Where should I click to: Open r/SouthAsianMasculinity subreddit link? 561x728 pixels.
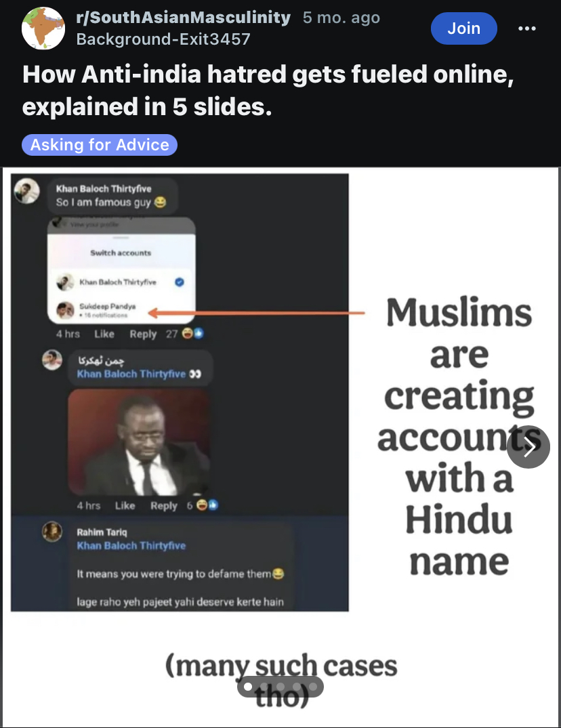184,18
